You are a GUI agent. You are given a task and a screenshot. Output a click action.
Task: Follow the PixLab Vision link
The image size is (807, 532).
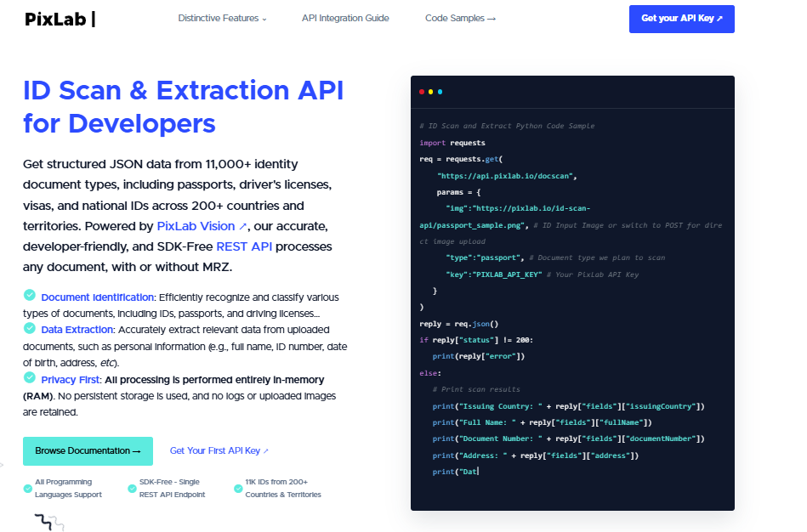(202, 226)
